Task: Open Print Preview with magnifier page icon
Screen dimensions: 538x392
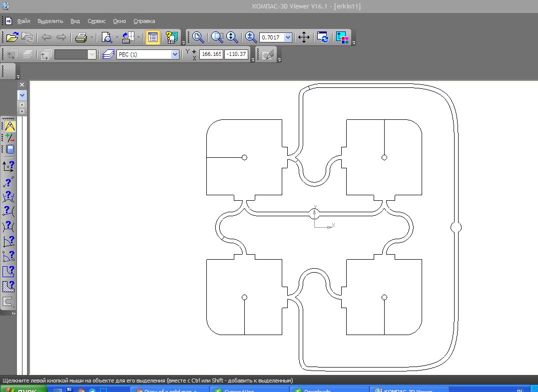Action: coord(106,37)
